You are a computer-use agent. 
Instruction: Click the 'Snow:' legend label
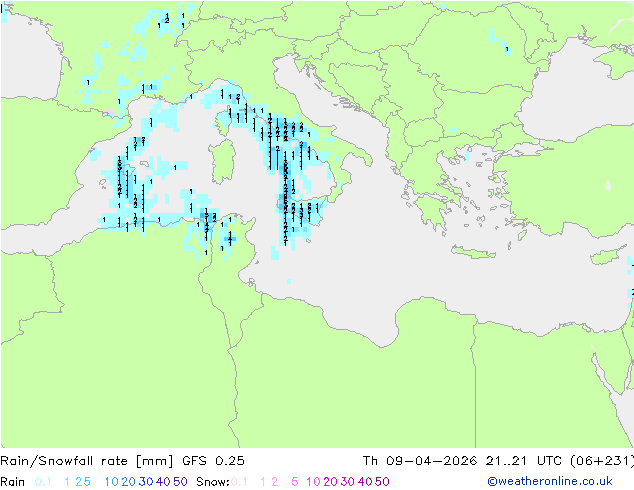coord(213,482)
